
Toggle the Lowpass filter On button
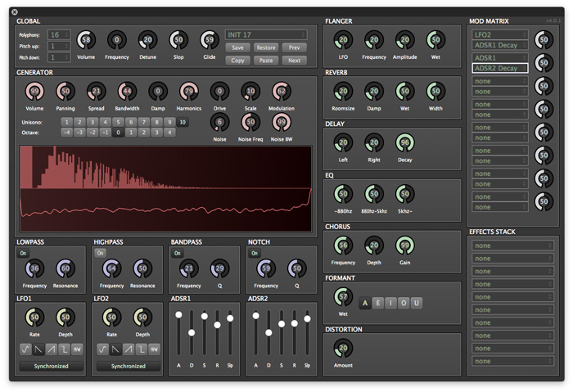pyautogui.click(x=23, y=253)
